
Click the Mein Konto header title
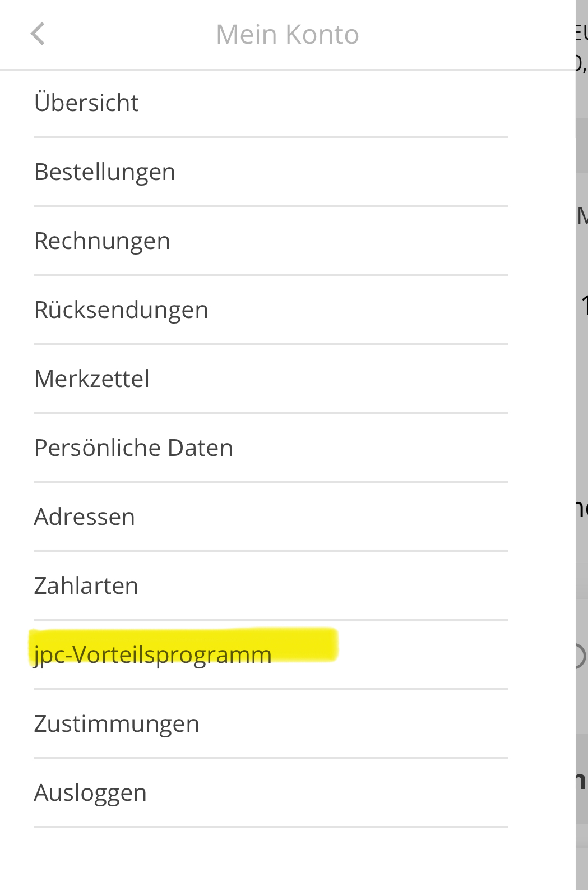click(x=287, y=35)
